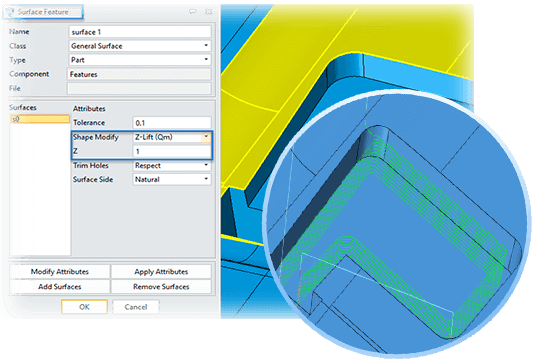Click the Modify Attributes button
This screenshot has width=533, height=360.
coord(60,272)
